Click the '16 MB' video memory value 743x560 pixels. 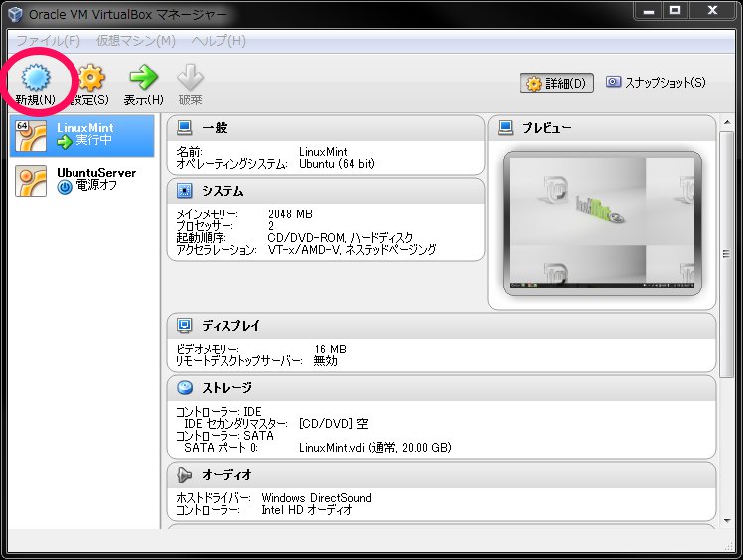330,350
